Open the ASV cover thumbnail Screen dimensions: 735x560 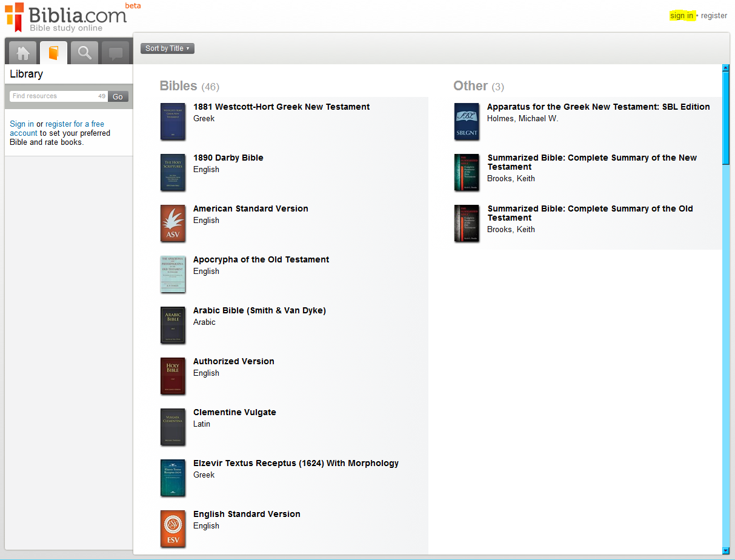point(173,224)
